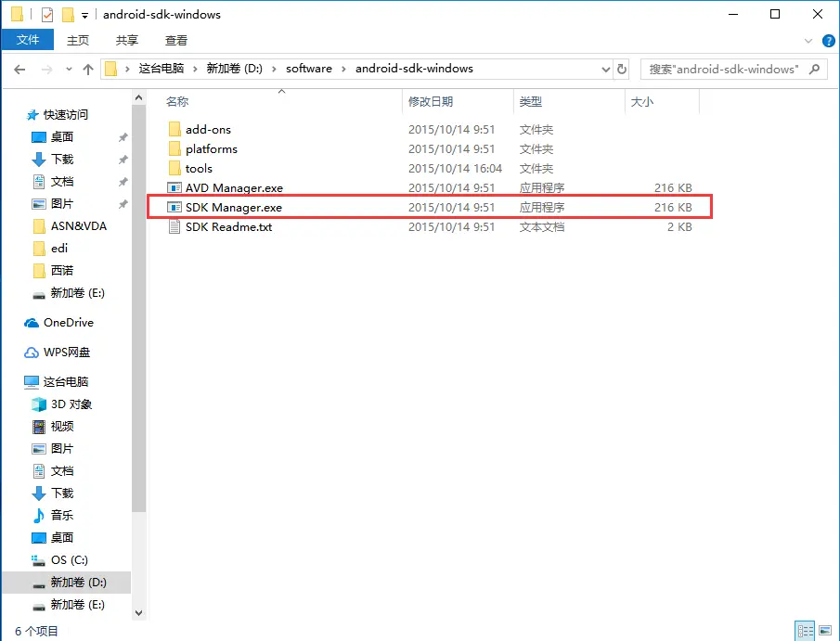Switch to details view via status bar icon

[805, 631]
